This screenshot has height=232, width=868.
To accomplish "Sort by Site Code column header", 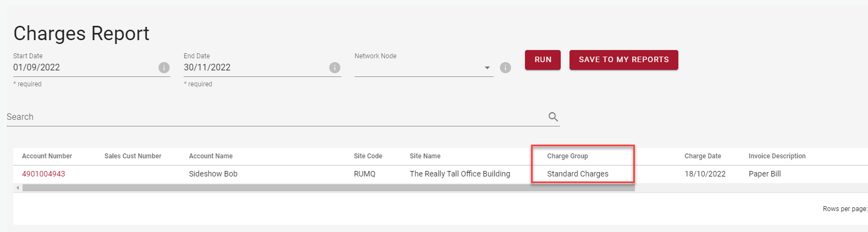I will click(368, 156).
